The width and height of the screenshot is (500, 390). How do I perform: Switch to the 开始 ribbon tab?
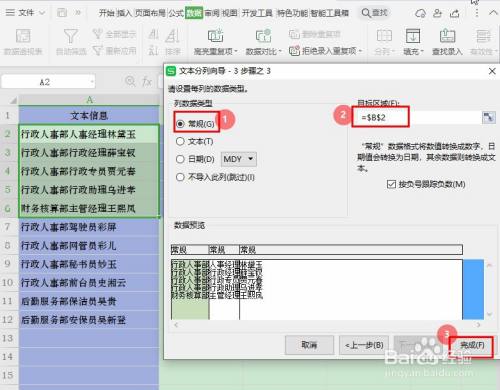(106, 13)
